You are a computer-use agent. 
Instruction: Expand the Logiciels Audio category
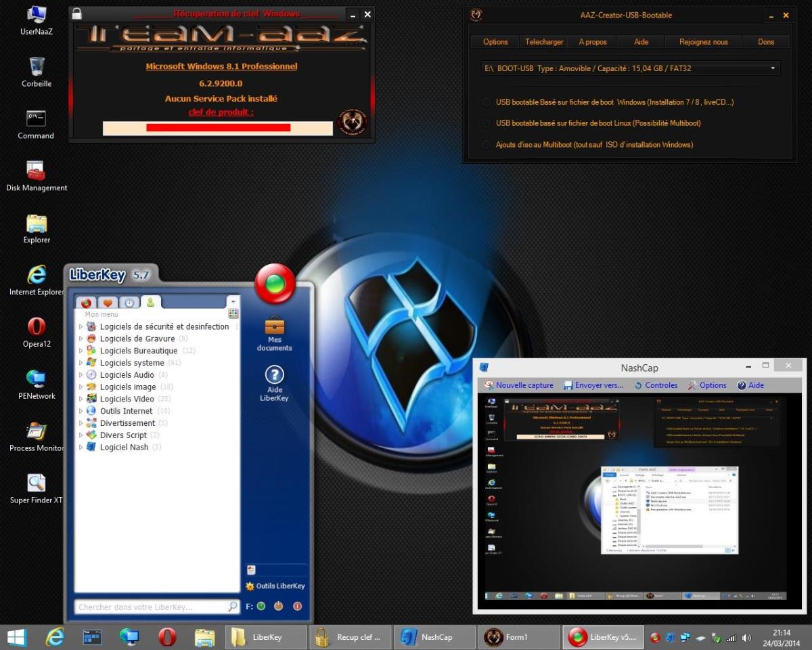tap(81, 374)
